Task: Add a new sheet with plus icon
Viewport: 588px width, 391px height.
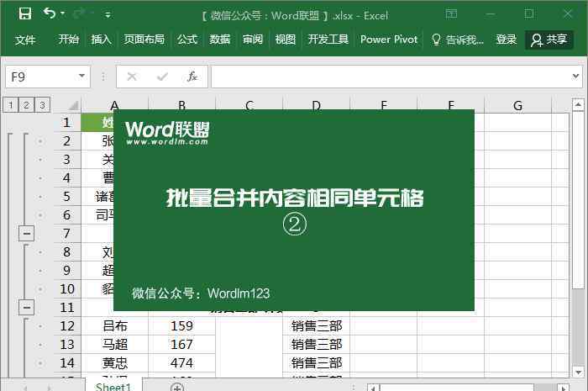Action: (176, 387)
